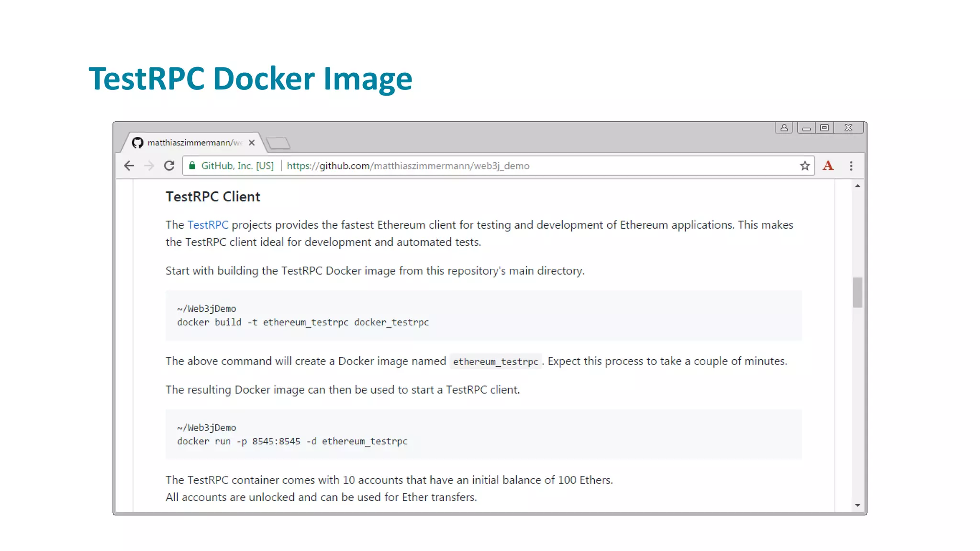Click the GitHub, Inc. [US] certificate label
Viewport: 980px width, 551px height.
tap(237, 166)
